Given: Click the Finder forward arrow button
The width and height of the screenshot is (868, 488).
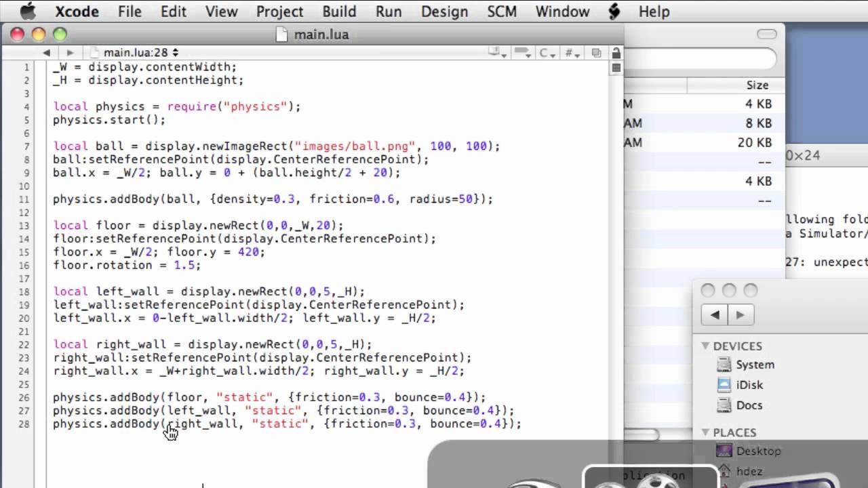Looking at the screenshot, I should (740, 315).
